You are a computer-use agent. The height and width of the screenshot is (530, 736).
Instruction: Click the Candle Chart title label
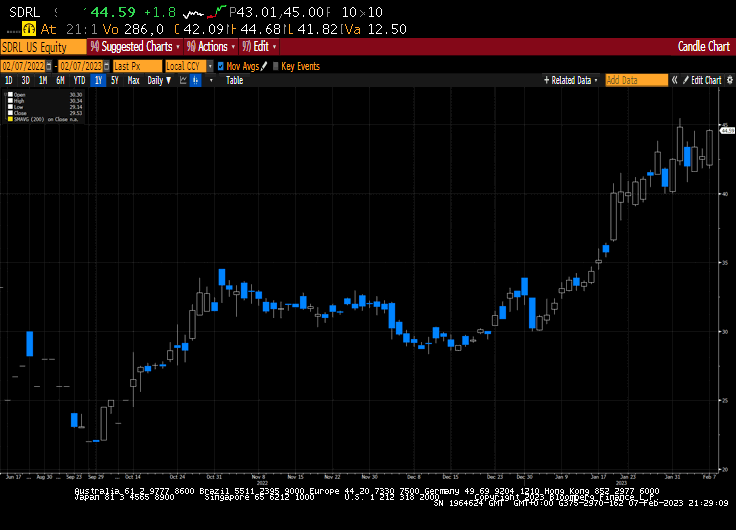point(703,46)
